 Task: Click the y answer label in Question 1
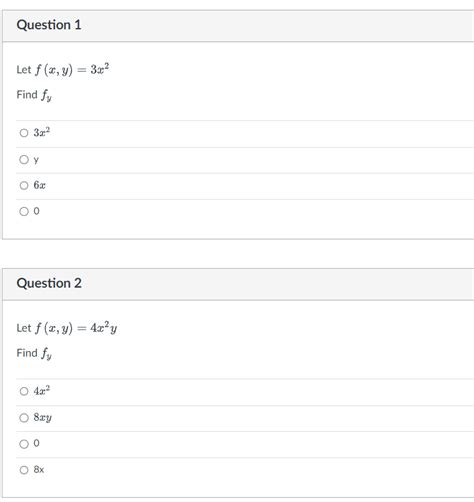click(36, 160)
